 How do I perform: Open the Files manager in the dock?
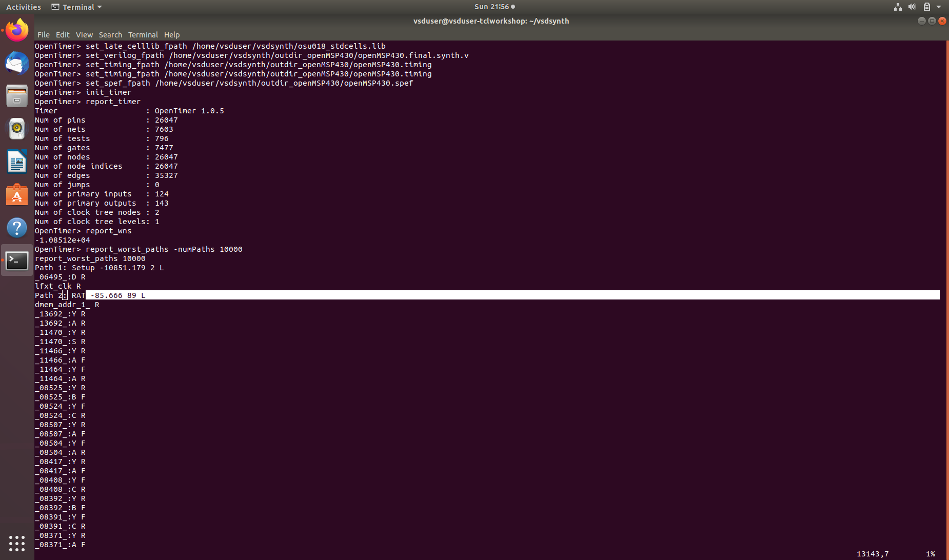[17, 95]
